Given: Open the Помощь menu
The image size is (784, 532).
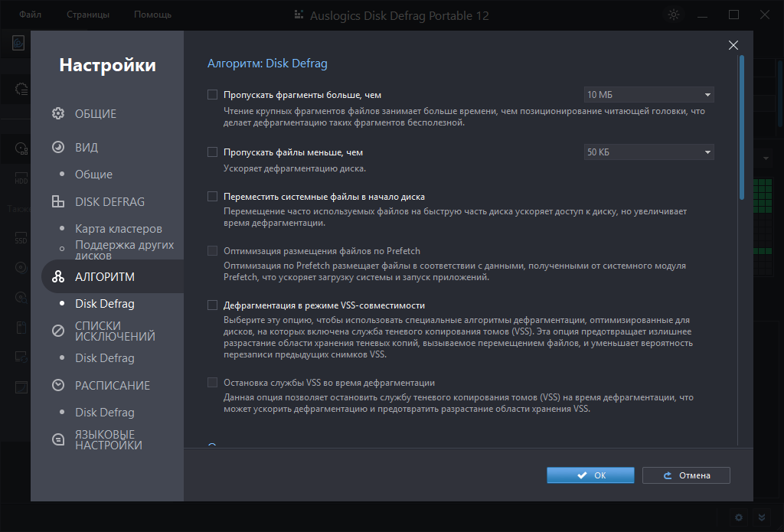Looking at the screenshot, I should pos(152,15).
